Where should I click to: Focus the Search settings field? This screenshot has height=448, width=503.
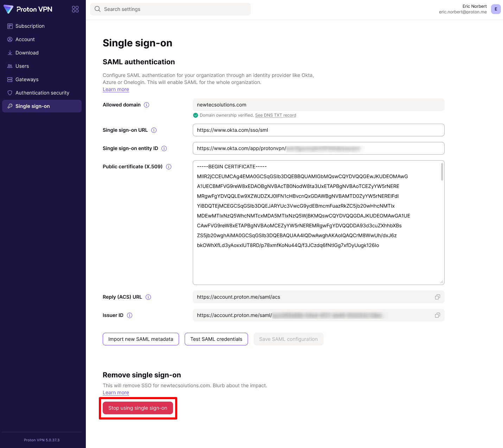[x=170, y=9]
